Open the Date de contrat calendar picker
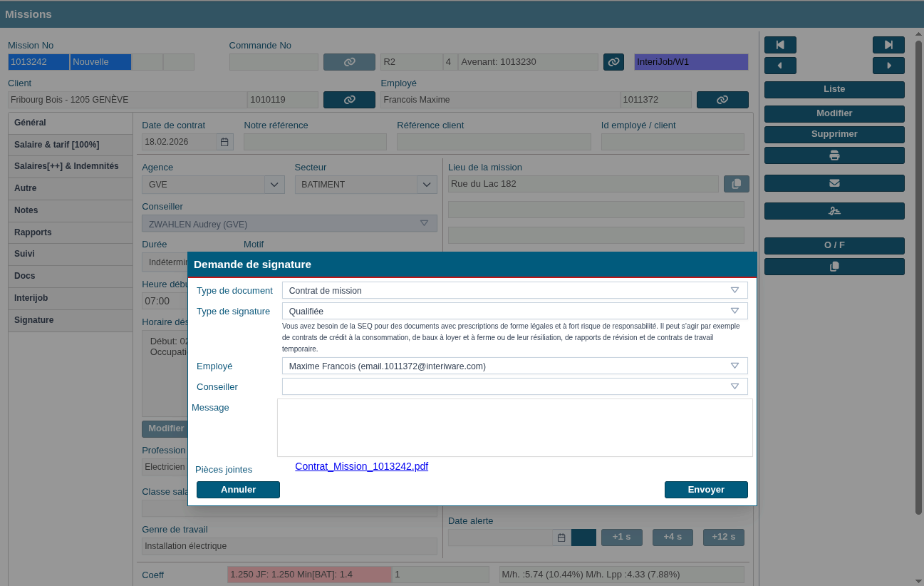 [224, 142]
